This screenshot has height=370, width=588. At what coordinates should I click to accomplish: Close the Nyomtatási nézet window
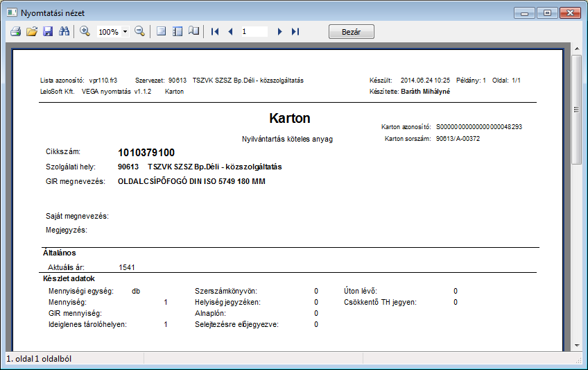click(x=571, y=13)
